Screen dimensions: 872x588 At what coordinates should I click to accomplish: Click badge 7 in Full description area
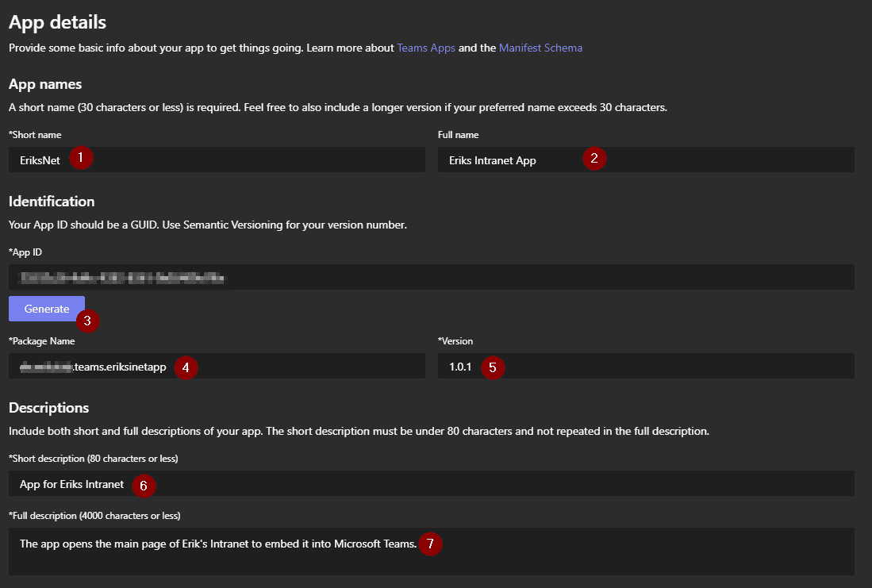[x=430, y=544]
